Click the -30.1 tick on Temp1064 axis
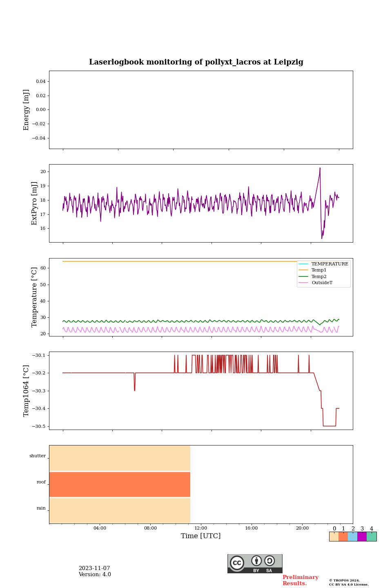Image resolution: width=392 pixels, height=588 pixels. click(x=39, y=356)
